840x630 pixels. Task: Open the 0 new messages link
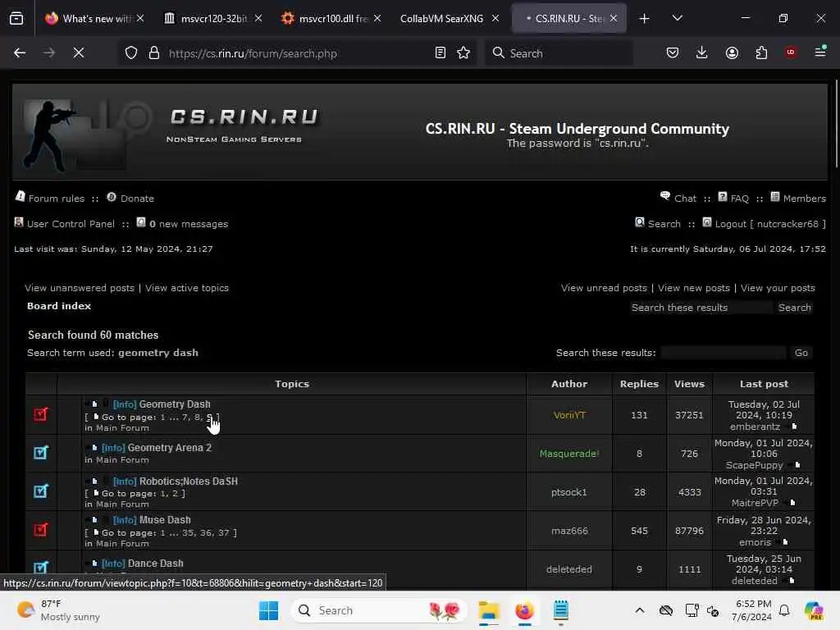(x=189, y=224)
